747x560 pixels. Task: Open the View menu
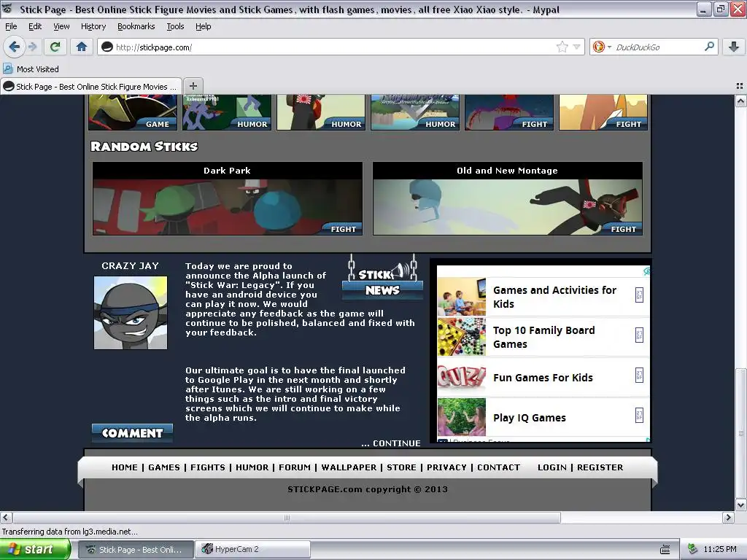tap(61, 26)
